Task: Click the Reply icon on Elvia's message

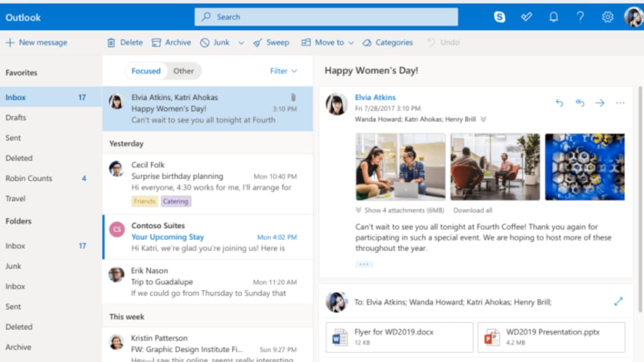Action: (x=559, y=102)
